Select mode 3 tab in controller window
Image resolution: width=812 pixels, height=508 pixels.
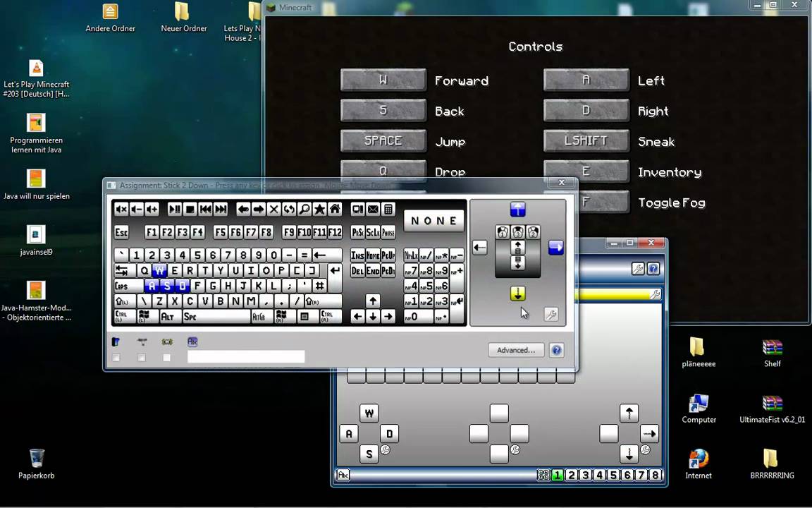(586, 475)
